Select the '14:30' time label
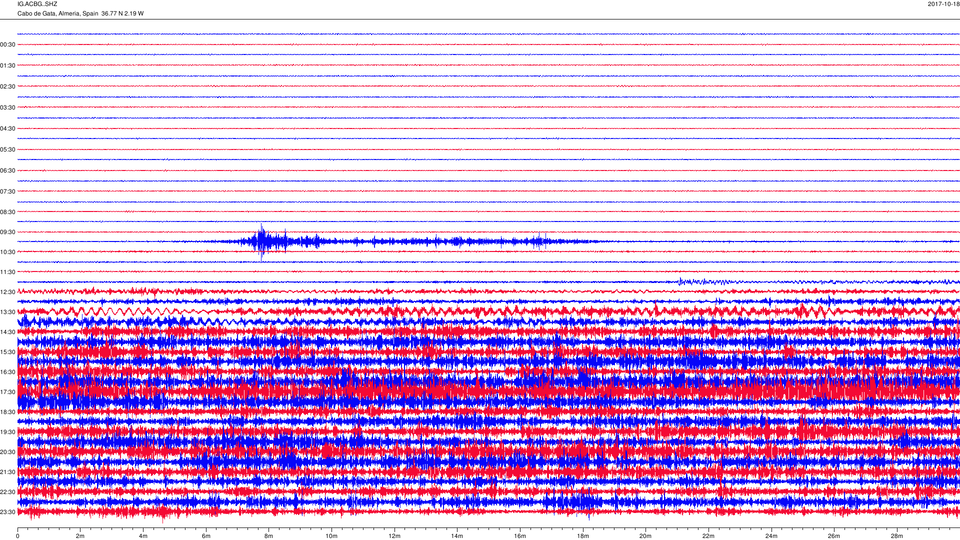Screen dimensions: 960x540 tap(8, 332)
